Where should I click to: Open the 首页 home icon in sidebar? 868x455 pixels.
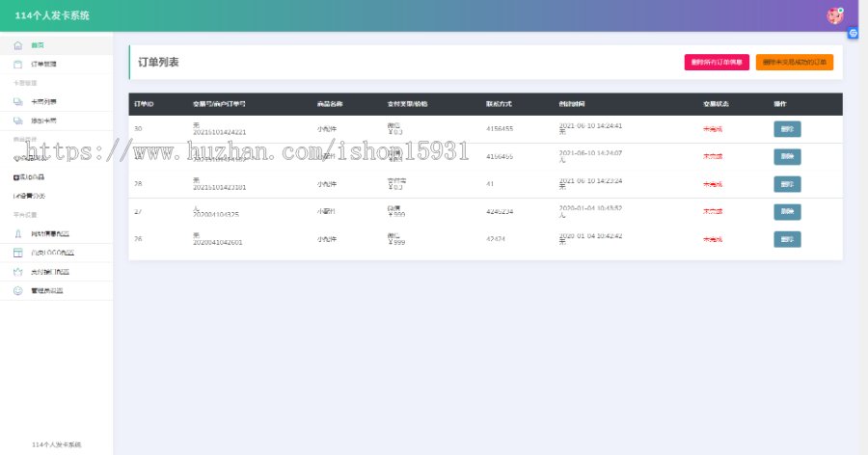point(17,45)
